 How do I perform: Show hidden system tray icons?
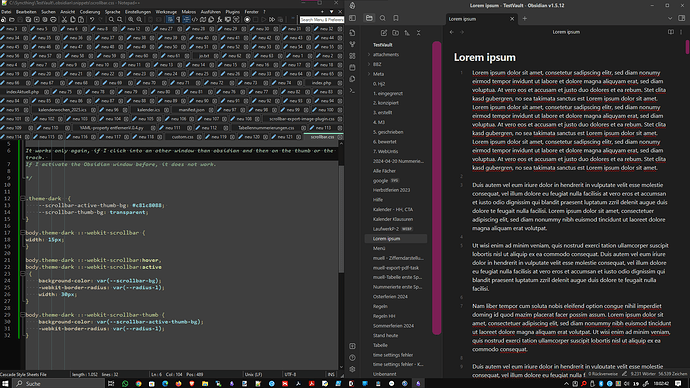click(x=566, y=384)
